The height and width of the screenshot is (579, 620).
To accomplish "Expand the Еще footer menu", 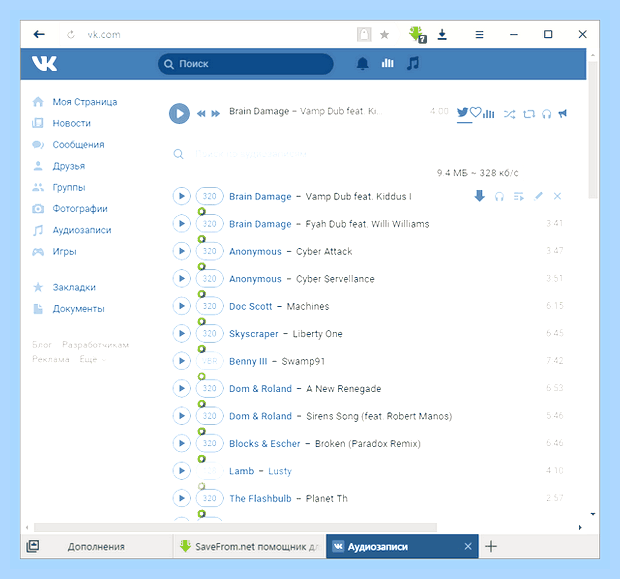I will coord(92,359).
